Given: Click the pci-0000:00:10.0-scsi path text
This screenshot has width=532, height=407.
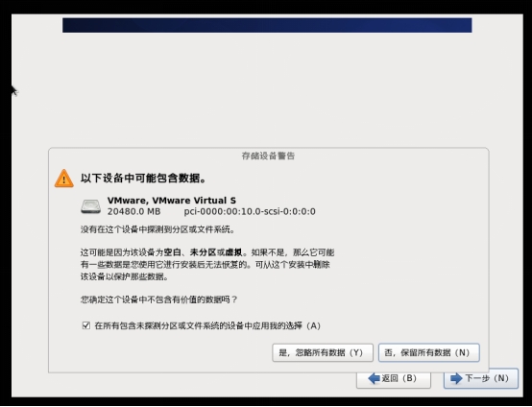Looking at the screenshot, I should tap(250, 211).
